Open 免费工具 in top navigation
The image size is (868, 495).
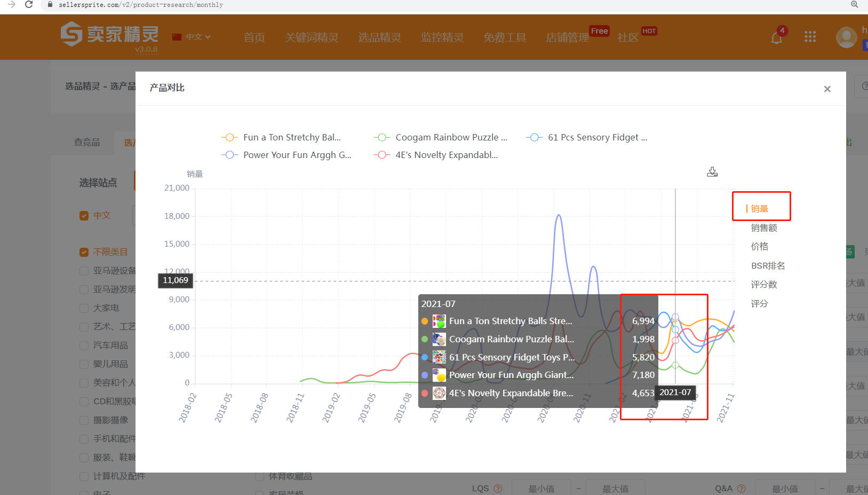pyautogui.click(x=505, y=37)
